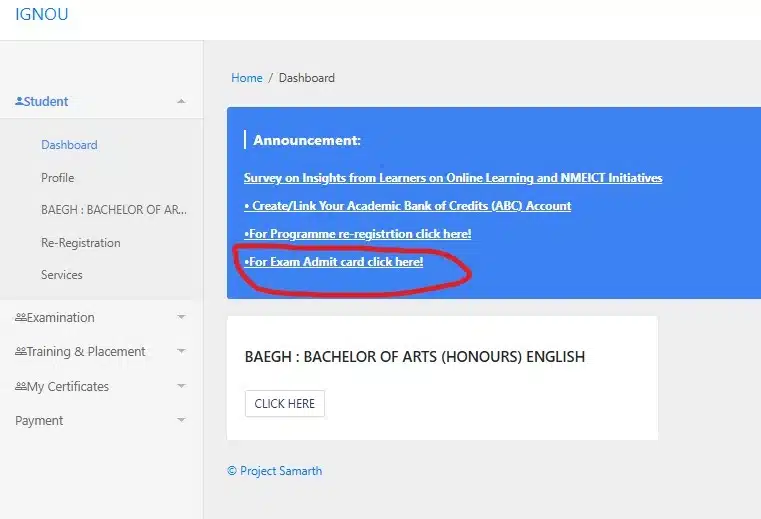This screenshot has width=761, height=519.
Task: Open the Survey on Insights from Learners link
Action: (x=453, y=178)
